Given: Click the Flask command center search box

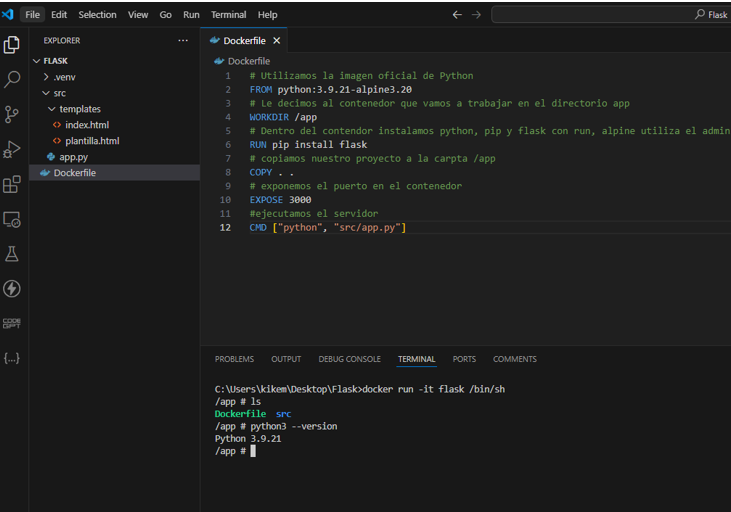Looking at the screenshot, I should (610, 15).
